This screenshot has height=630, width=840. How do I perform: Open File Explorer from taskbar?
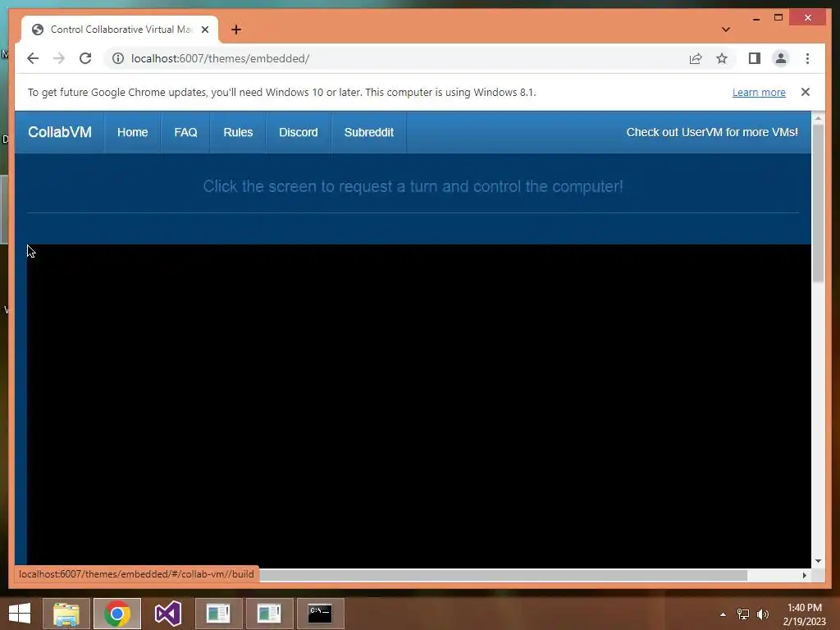[x=66, y=614]
